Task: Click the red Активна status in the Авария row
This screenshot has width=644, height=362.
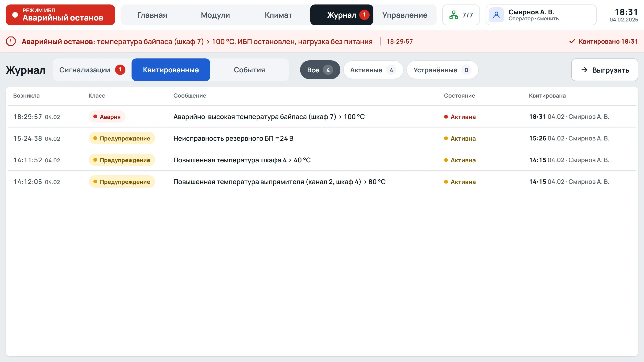Action: (459, 117)
